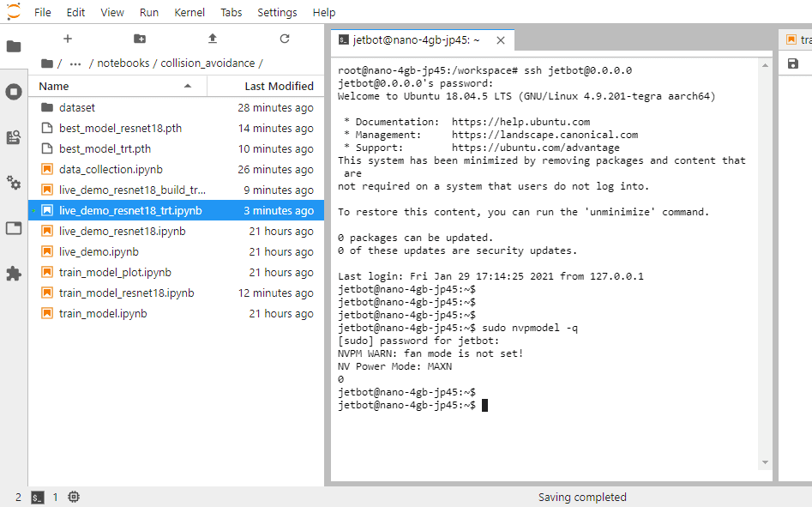Refresh the file list
The image size is (812, 507).
pos(285,39)
